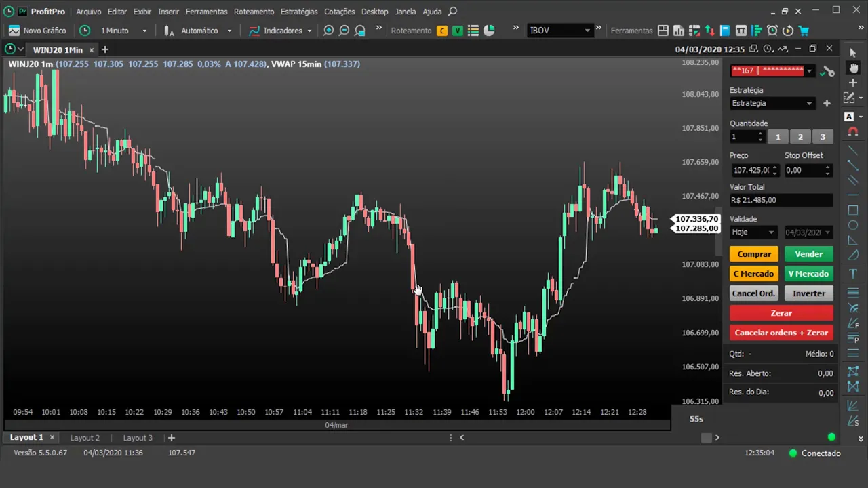This screenshot has width=868, height=488.
Task: Select the text T drawing tool
Action: click(853, 274)
